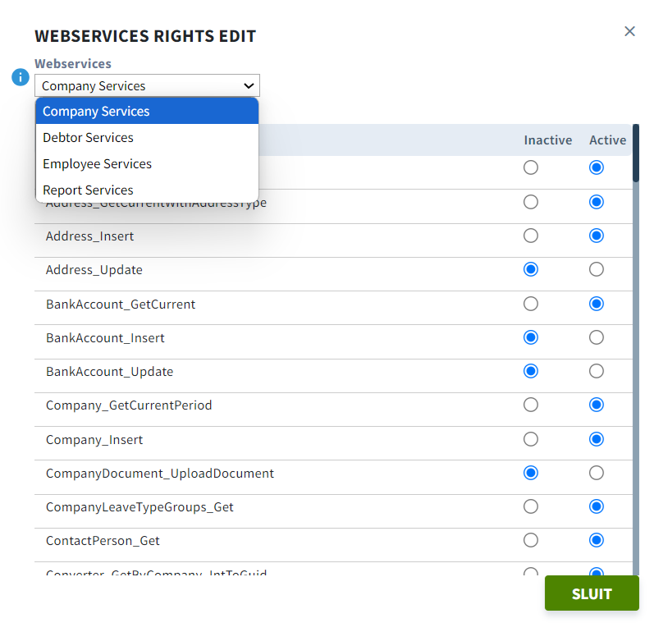Set Company_Insert to Inactive
Screen dimensions: 672x632
pos(531,439)
